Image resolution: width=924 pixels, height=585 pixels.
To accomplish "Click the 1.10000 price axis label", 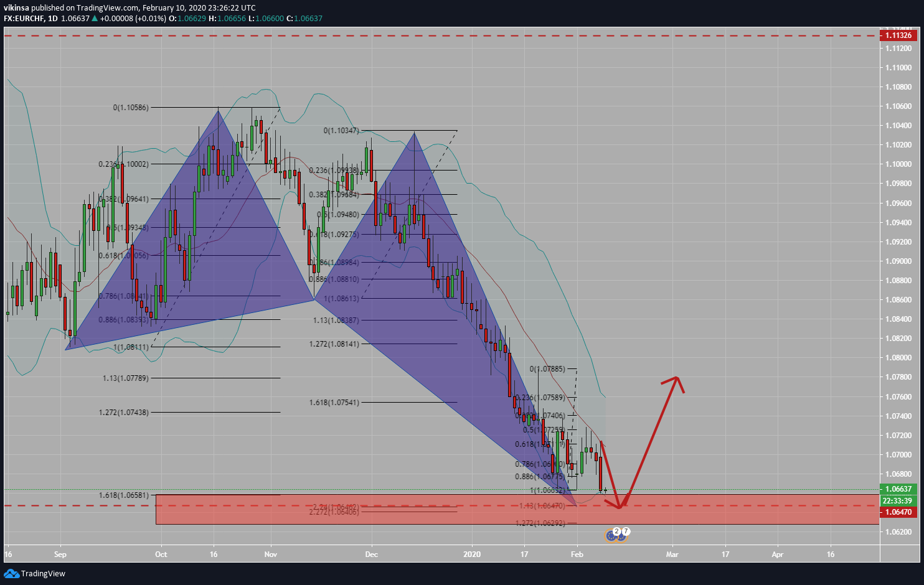I will [898, 164].
